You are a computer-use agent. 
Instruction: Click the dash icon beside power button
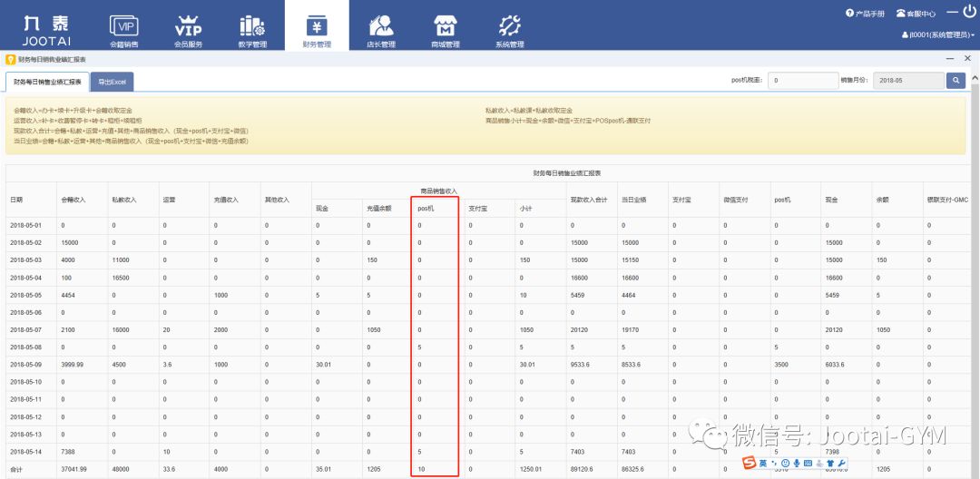pos(952,12)
